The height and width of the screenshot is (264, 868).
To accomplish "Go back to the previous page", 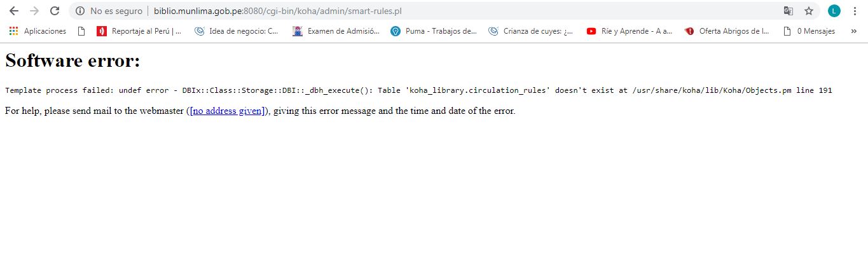I will [x=14, y=11].
